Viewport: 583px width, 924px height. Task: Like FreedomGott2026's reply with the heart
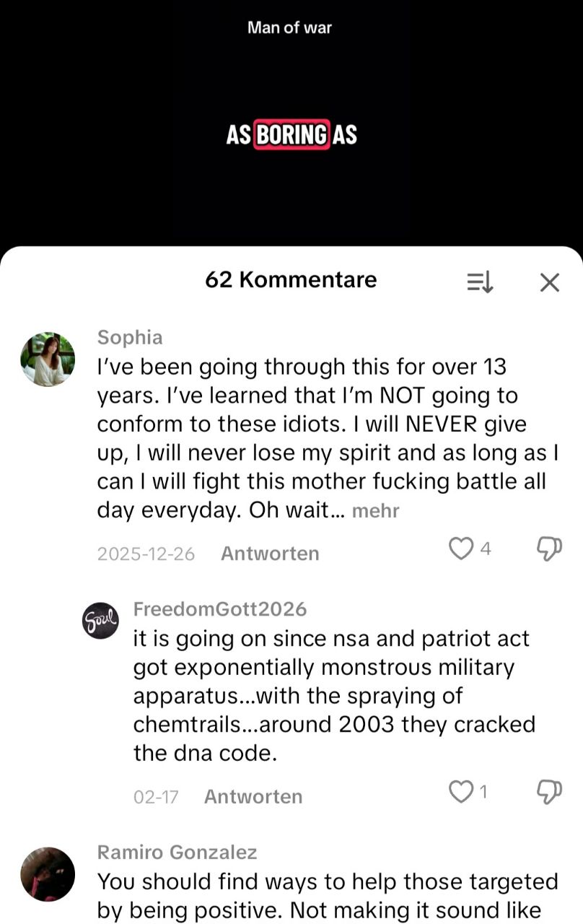click(x=460, y=793)
